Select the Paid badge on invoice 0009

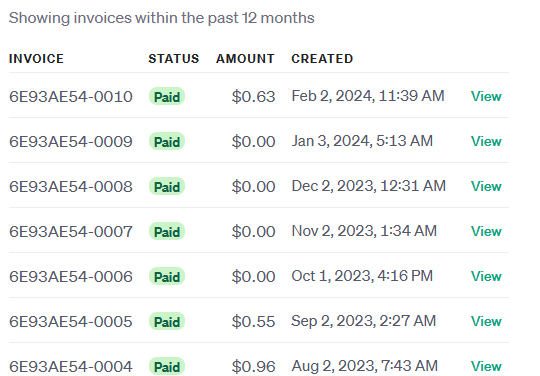click(167, 142)
